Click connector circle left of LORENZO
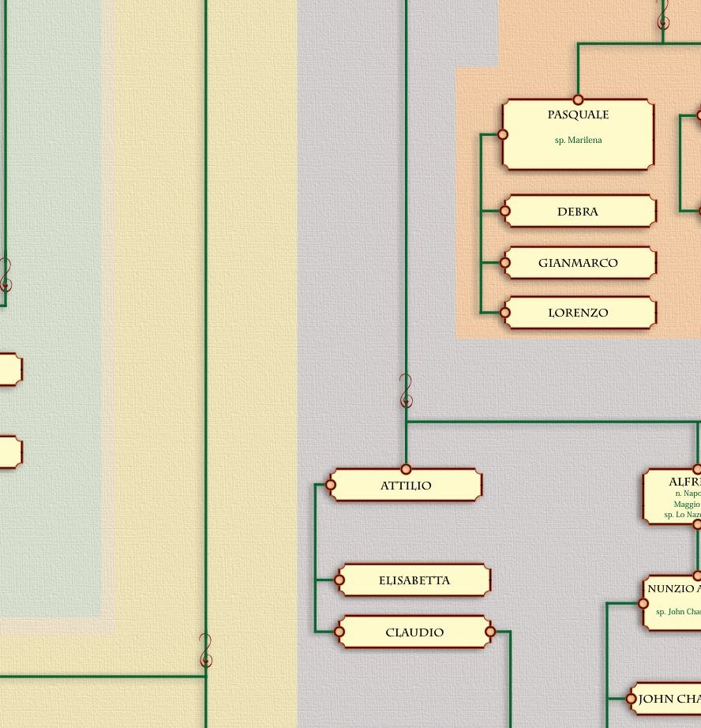Viewport: 701px width, 728px height. coord(505,313)
